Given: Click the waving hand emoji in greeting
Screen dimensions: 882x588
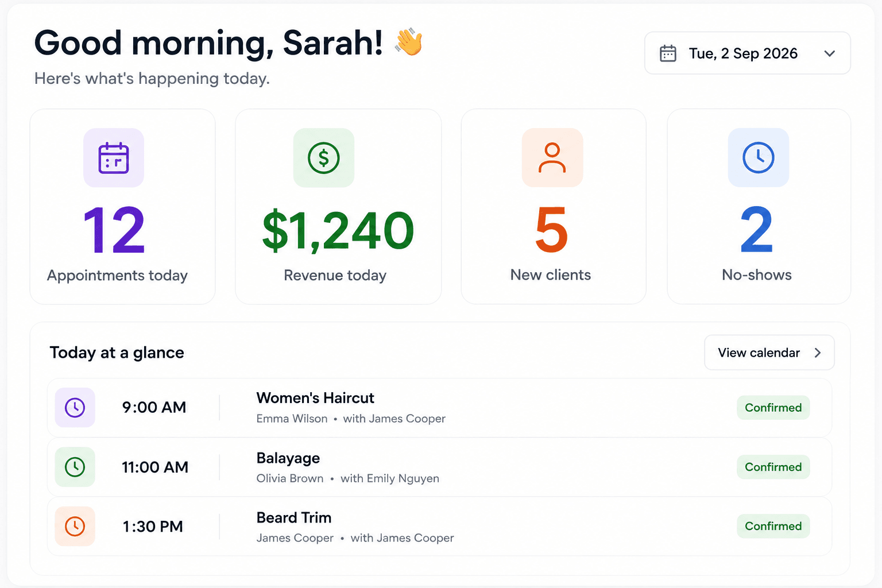Looking at the screenshot, I should pos(409,42).
